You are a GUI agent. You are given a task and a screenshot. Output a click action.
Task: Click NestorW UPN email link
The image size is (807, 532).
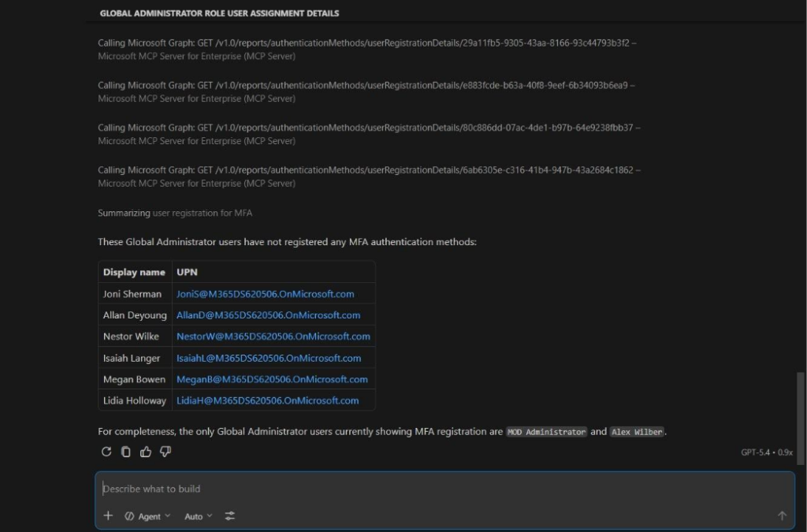click(x=273, y=337)
